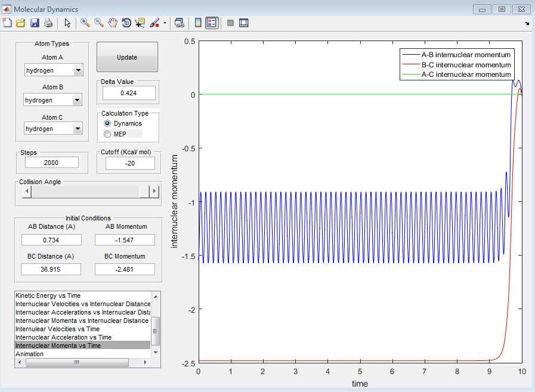The image size is (535, 392).
Task: Click the New Figure toolbar icon
Action: [7, 23]
